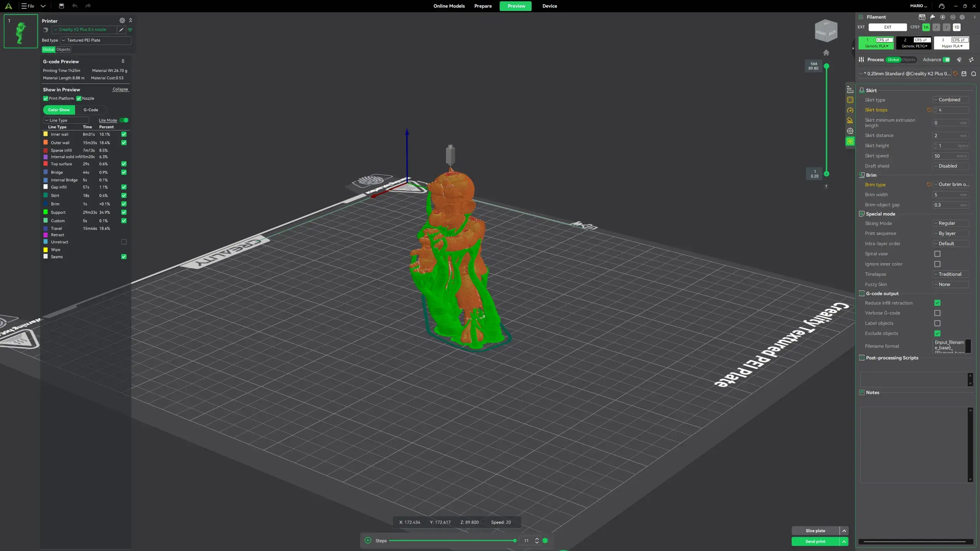Add a filament with the plus icon
This screenshot has height=551, width=980.
pos(943,17)
